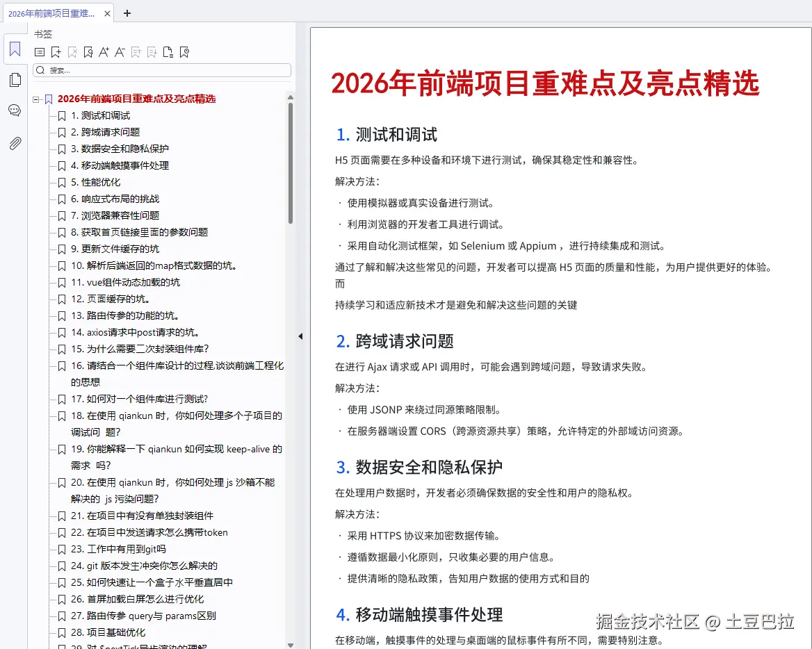Click the document title '2026年前端项目重难点及亮点精选'

[545, 83]
